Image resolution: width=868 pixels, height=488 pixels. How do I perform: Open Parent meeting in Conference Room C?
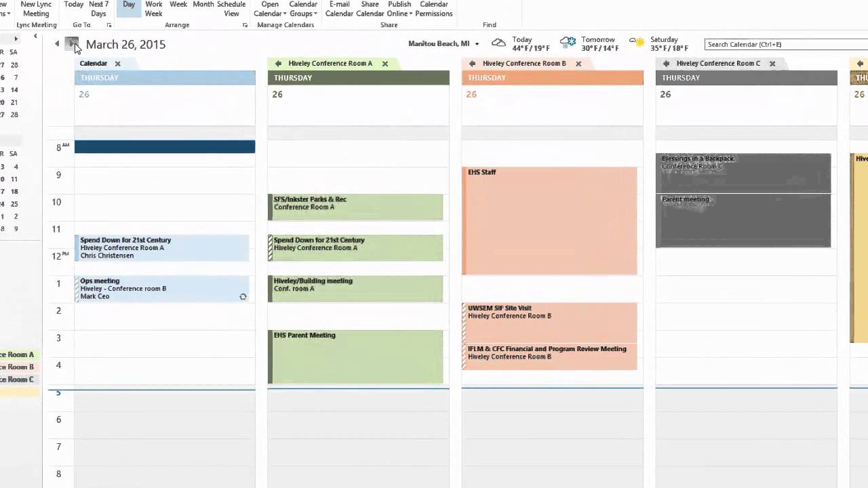coord(743,221)
